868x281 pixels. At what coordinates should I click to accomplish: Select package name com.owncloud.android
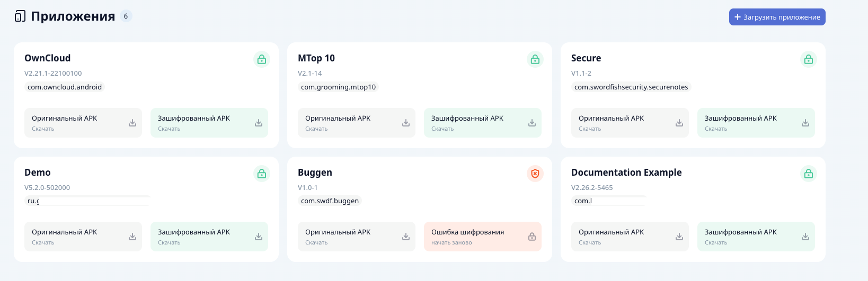coord(65,87)
